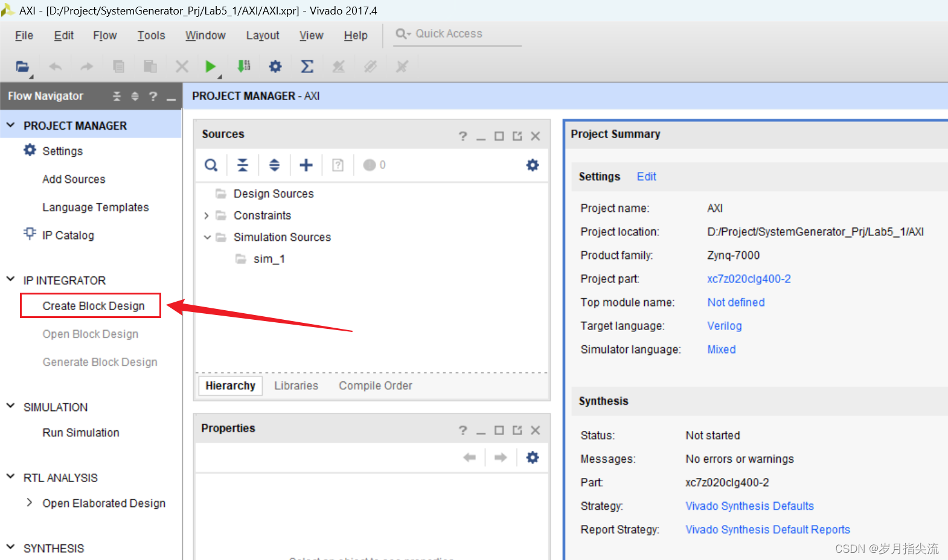Screen dimensions: 948x560
Task: Open the Edit menu
Action: [x=64, y=36]
